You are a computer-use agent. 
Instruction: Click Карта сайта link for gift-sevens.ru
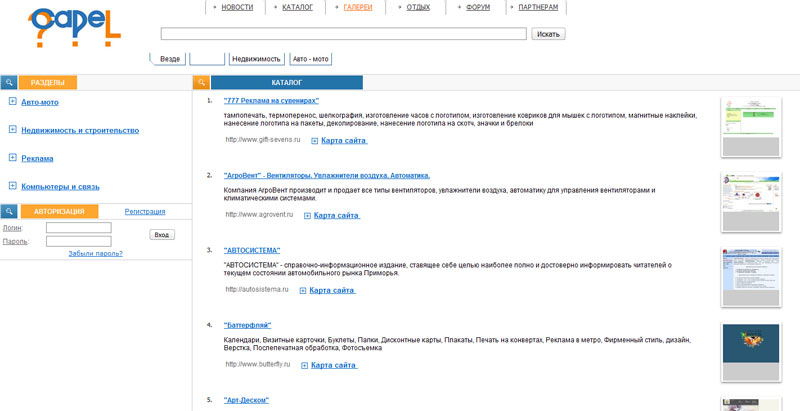click(x=344, y=141)
